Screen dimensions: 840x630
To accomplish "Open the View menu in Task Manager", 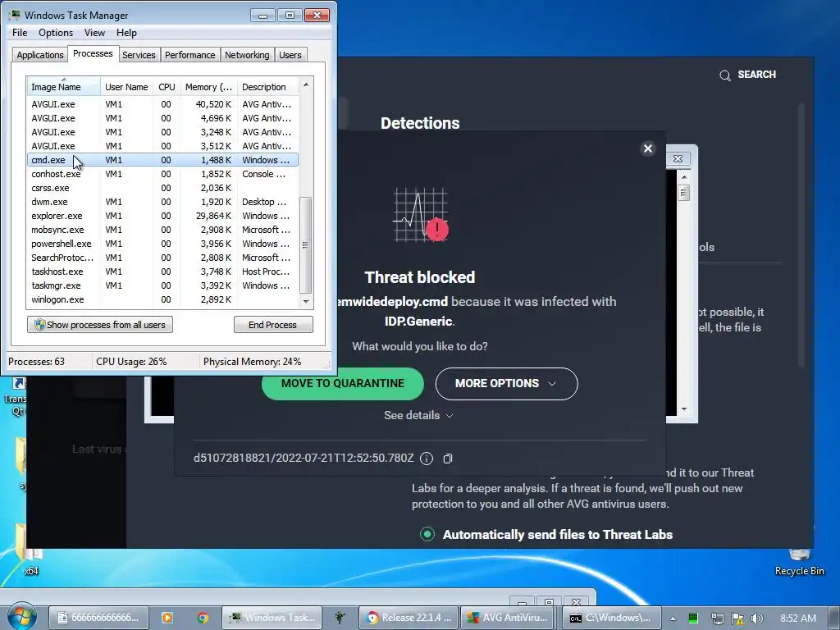I will [x=94, y=33].
